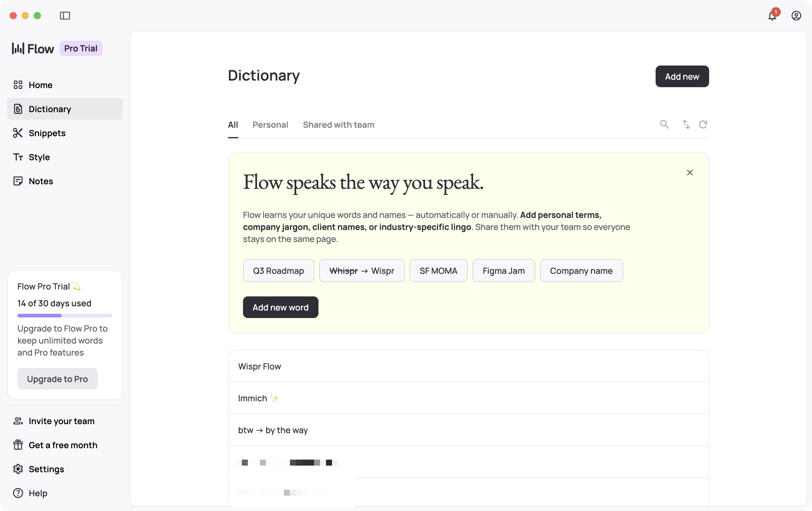This screenshot has height=511, width=812.
Task: Switch to the Personal tab
Action: pos(270,124)
